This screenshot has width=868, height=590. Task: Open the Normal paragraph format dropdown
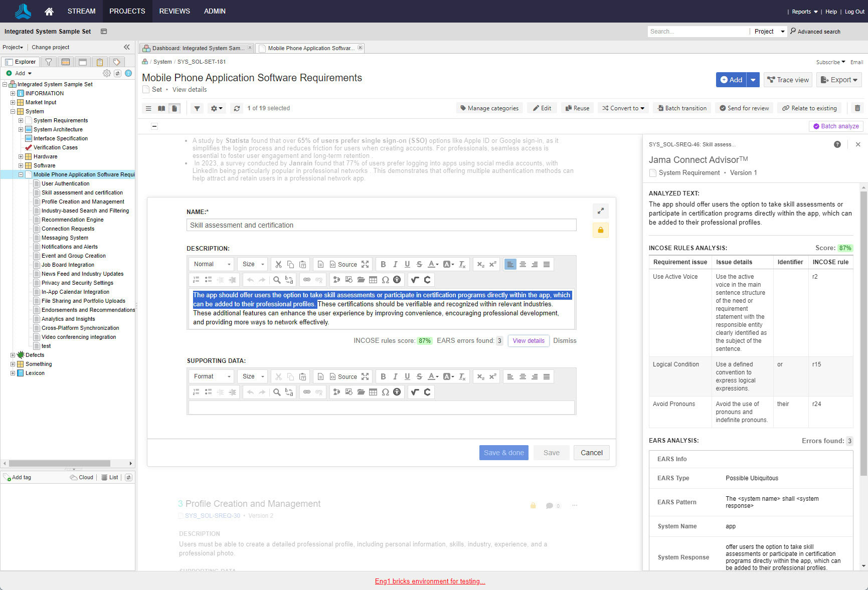(x=211, y=264)
